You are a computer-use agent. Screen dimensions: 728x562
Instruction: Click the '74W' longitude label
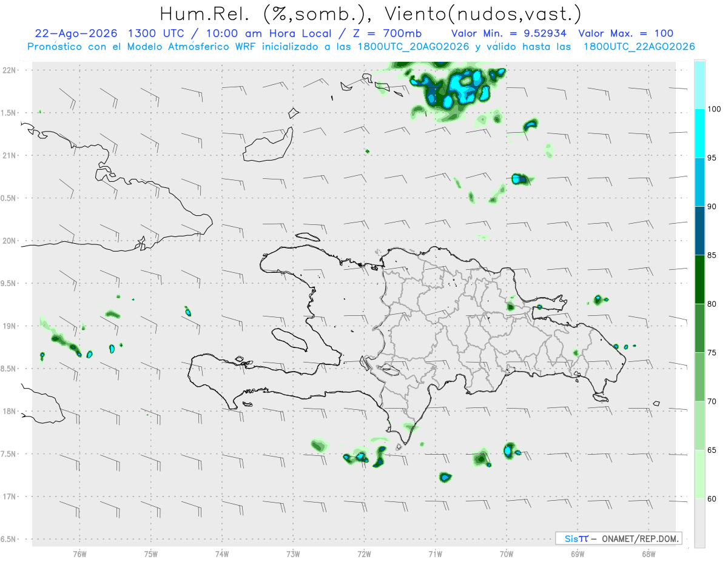click(222, 554)
